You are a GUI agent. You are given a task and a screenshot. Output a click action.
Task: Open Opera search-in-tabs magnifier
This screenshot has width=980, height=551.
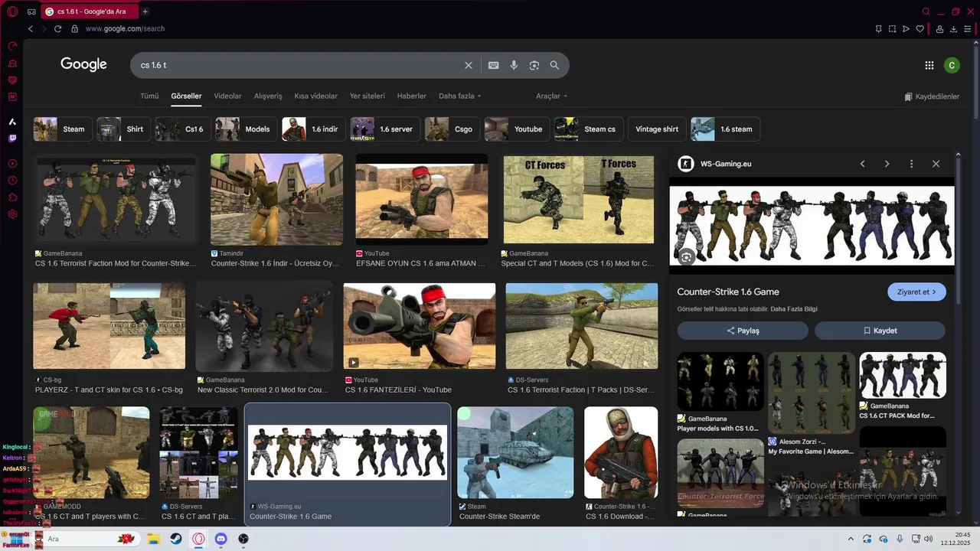[x=926, y=11]
